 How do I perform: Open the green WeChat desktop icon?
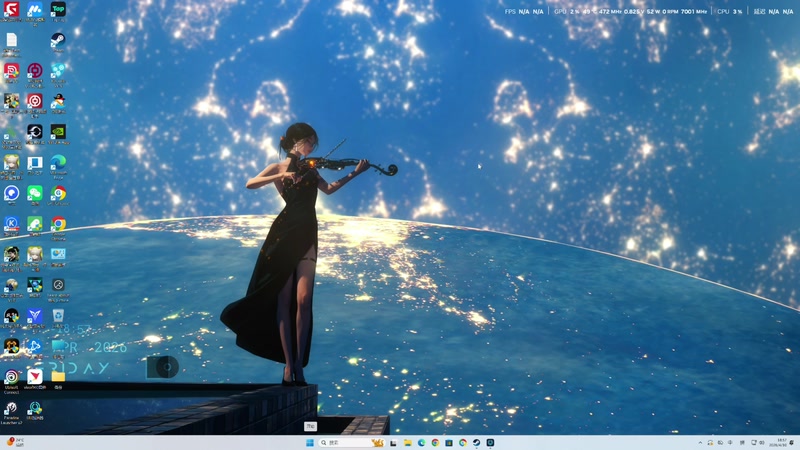coord(35,195)
